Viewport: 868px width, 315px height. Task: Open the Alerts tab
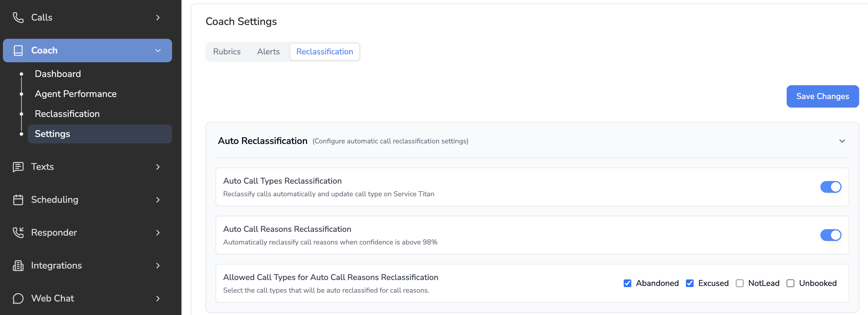click(268, 52)
